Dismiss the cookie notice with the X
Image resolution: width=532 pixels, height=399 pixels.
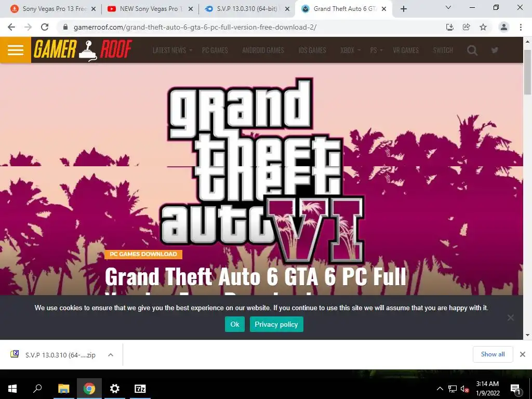point(511,317)
